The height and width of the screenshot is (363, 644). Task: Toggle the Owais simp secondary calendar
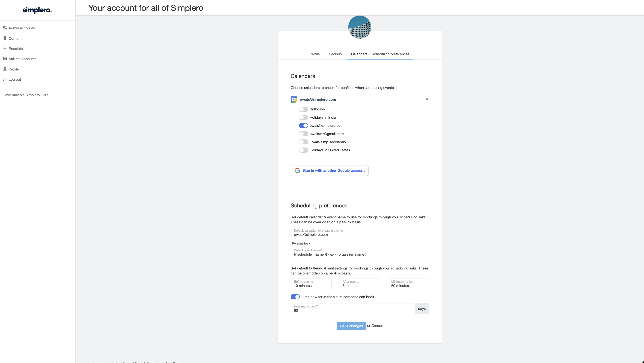click(303, 142)
